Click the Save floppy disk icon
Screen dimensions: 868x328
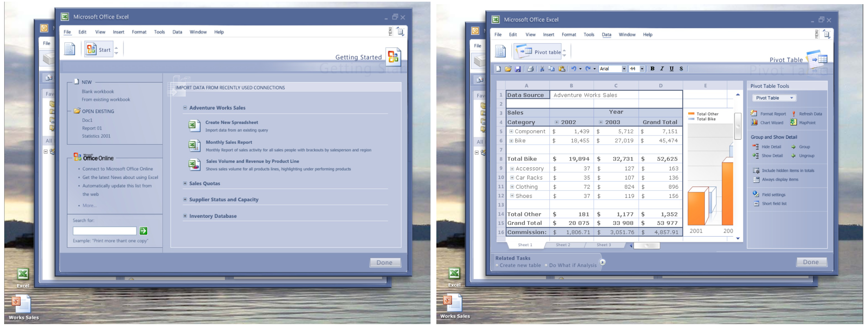pyautogui.click(x=518, y=69)
